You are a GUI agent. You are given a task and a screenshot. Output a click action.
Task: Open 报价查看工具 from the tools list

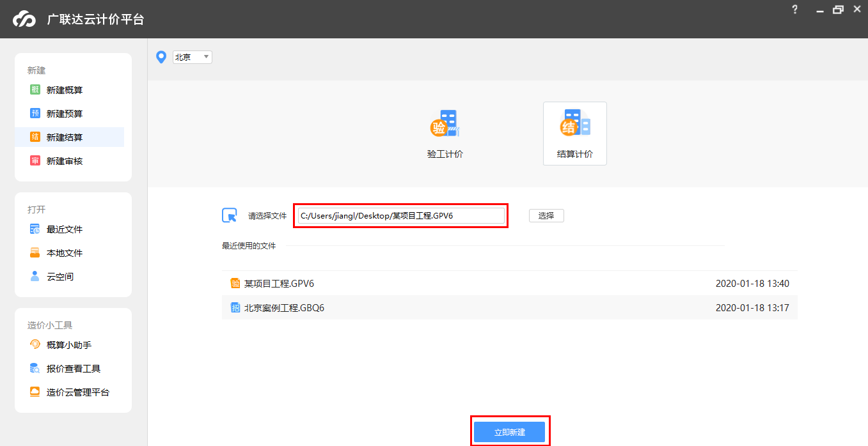[x=74, y=369]
